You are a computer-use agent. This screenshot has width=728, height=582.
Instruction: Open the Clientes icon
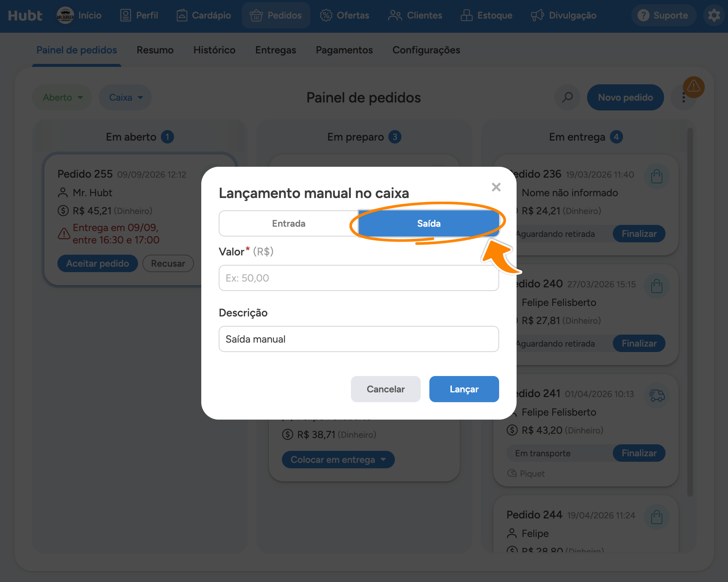(x=395, y=15)
